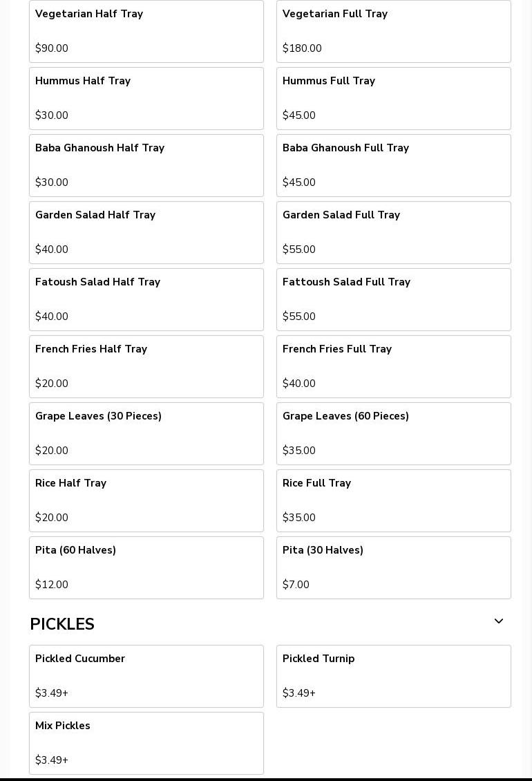The height and width of the screenshot is (781, 532).
Task: Choose Hummus Full Tray for $45.00
Action: tap(394, 98)
